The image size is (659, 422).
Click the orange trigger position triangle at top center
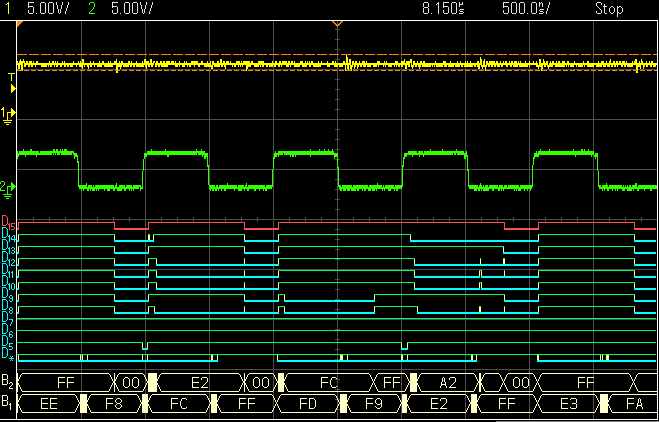tap(337, 23)
